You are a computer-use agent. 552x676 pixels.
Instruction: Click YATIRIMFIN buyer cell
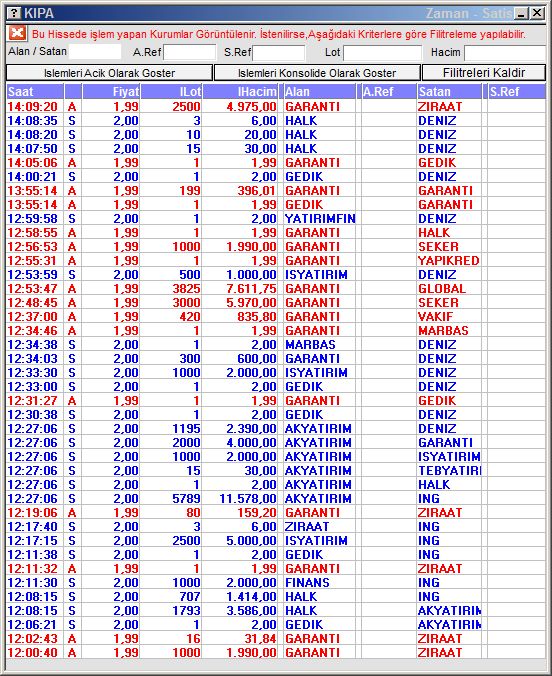320,219
